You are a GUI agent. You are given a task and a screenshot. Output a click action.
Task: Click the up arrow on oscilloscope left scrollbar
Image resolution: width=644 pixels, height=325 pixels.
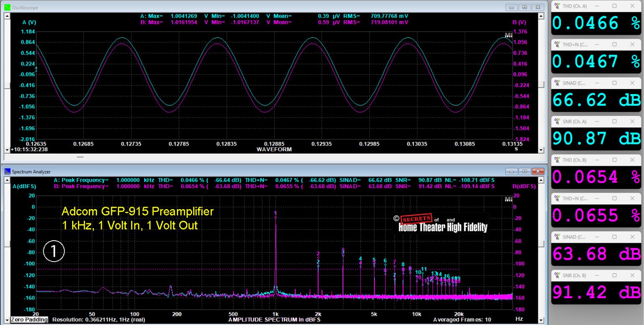pos(7,17)
